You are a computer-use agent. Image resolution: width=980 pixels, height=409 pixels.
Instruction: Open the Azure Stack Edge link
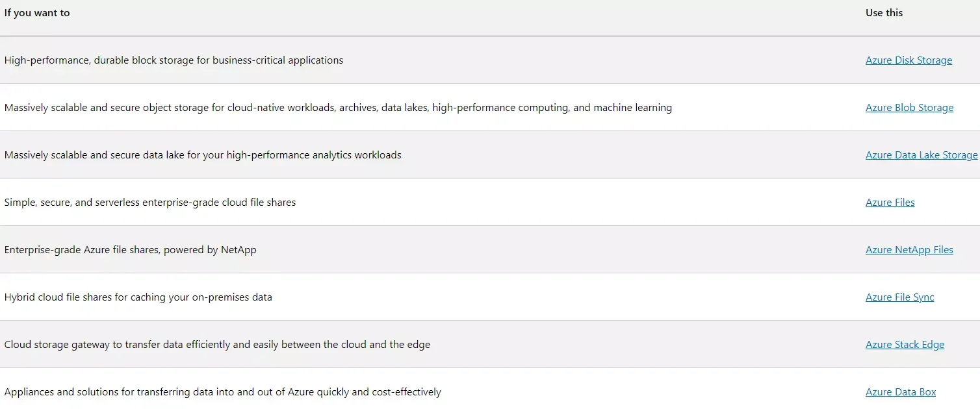point(905,344)
